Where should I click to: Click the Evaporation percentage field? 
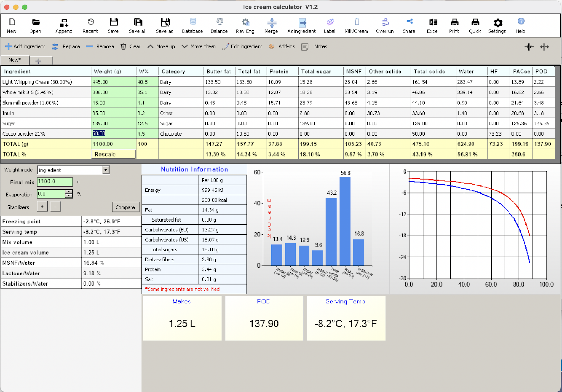(51, 194)
